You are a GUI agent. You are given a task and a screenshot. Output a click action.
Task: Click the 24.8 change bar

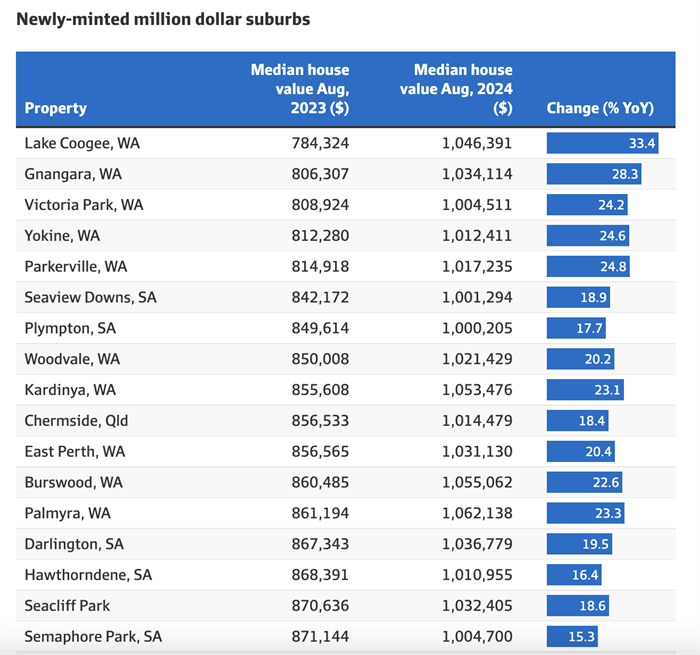click(x=588, y=267)
